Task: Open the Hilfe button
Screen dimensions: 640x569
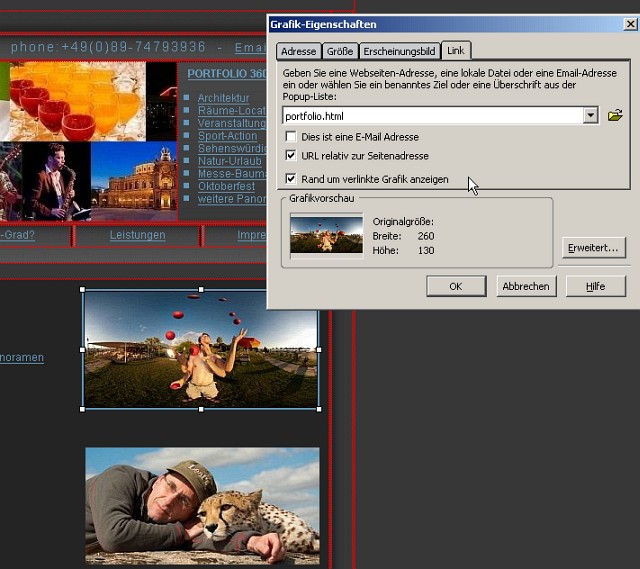Action: 595,286
